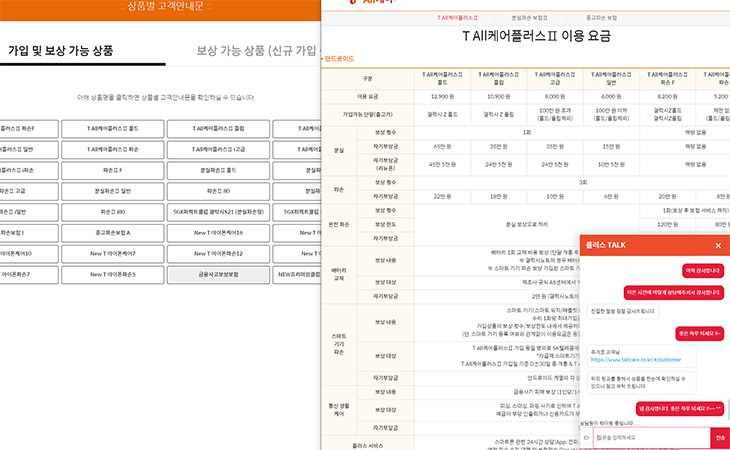Open 파손Ⅱ F product guide
The height and width of the screenshot is (450, 730).
pos(113,170)
